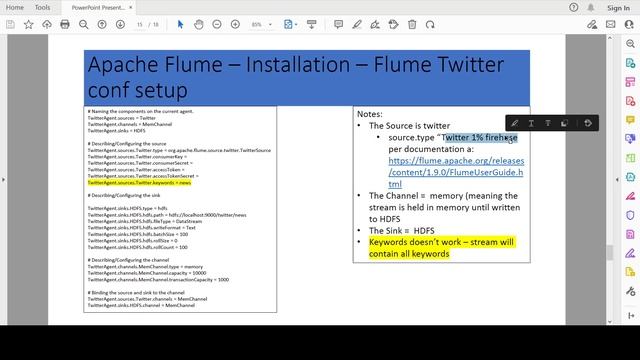
Task: Open the find text magnifier
Action: tap(84, 24)
